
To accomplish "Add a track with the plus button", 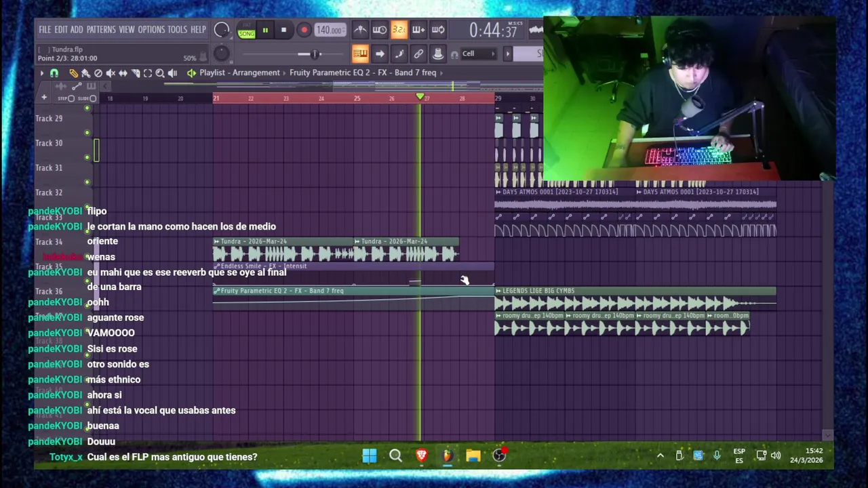I will point(44,98).
